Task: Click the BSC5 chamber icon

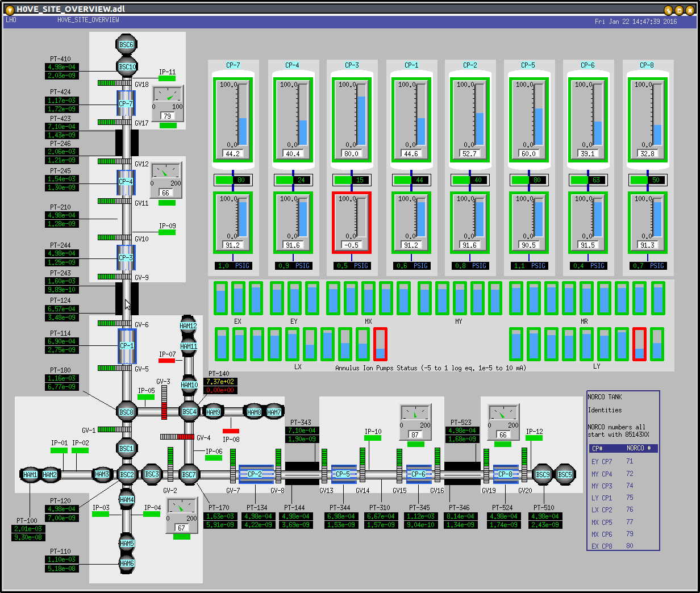Action: point(565,475)
